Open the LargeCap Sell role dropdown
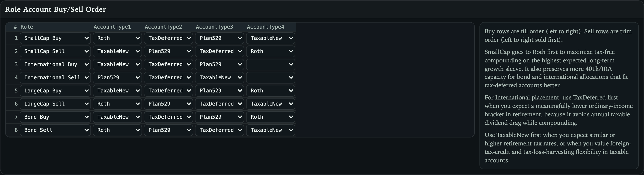 pyautogui.click(x=55, y=104)
